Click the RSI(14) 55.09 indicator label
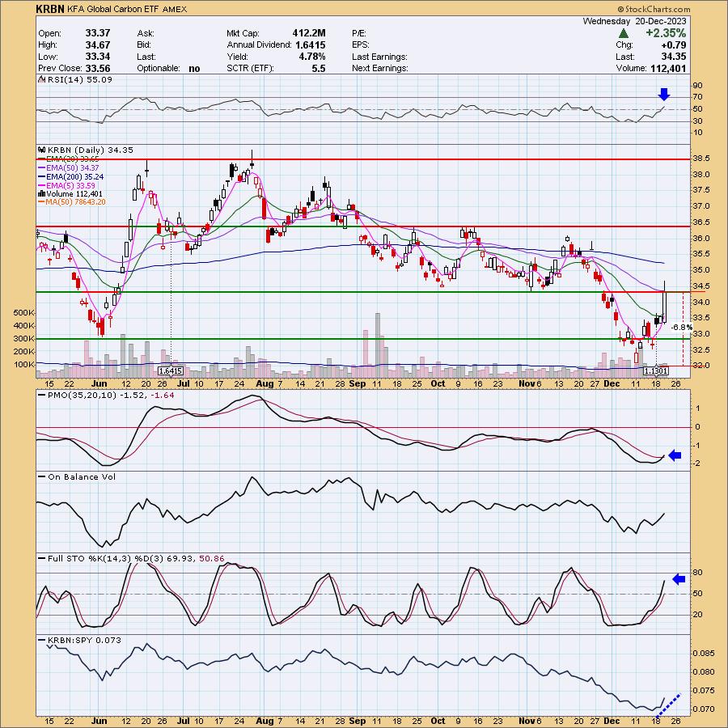This screenshot has width=728, height=728. pos(79,80)
